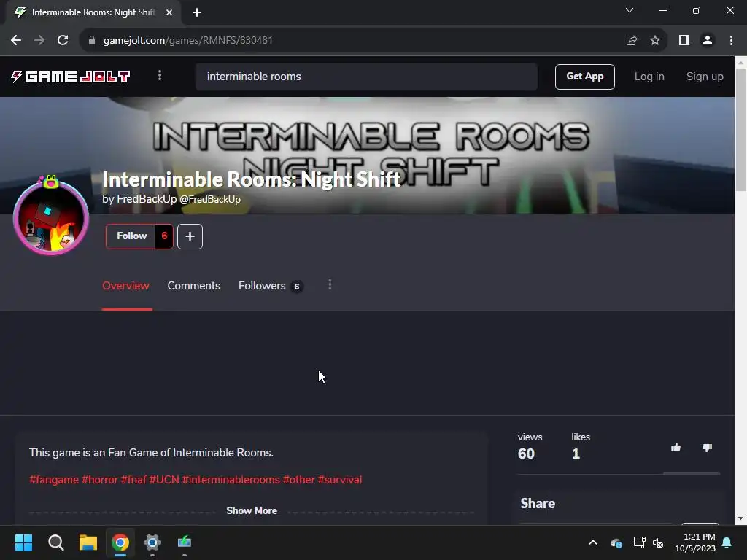
Task: Click the #survival hashtag
Action: click(x=340, y=480)
